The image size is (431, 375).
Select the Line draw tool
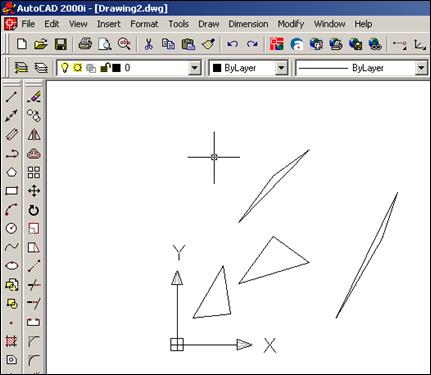point(11,97)
